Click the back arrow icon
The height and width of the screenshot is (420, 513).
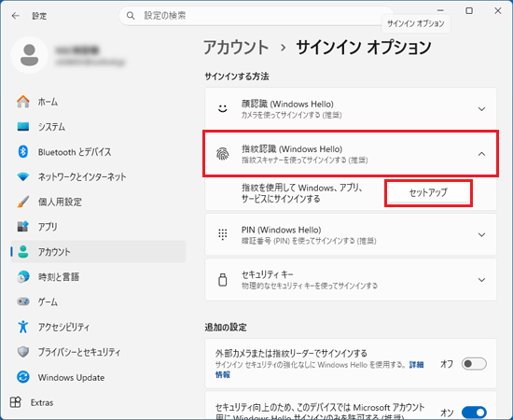(x=15, y=15)
